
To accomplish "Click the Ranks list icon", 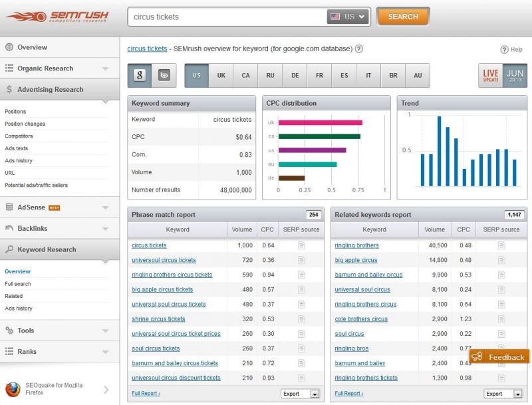I will point(9,351).
